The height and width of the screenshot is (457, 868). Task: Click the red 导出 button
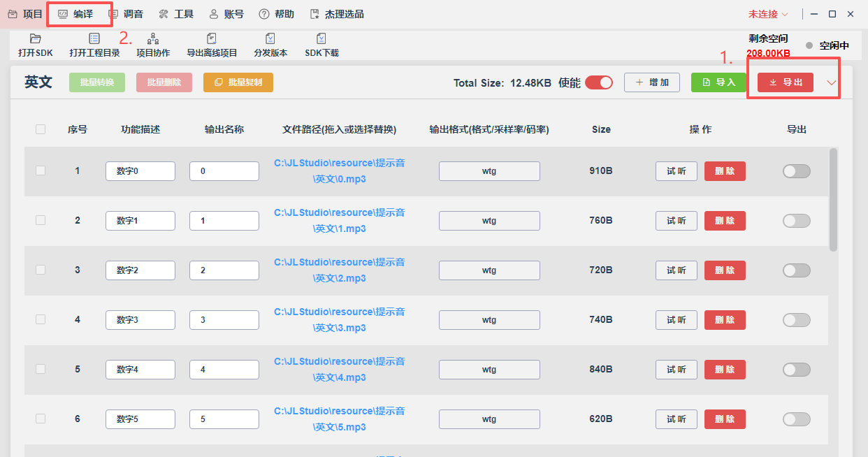[x=786, y=82]
